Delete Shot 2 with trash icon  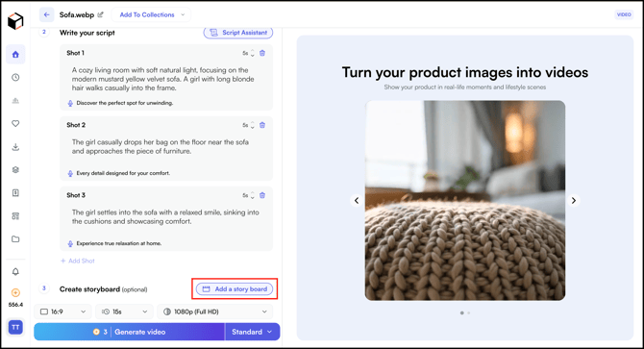click(x=262, y=125)
